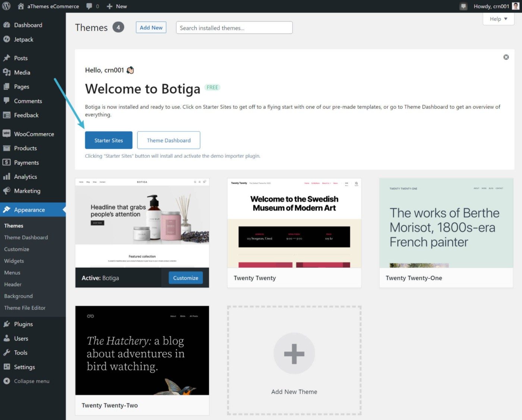Image resolution: width=522 pixels, height=420 pixels.
Task: Click the Hello, crn001 greeting text
Action: pyautogui.click(x=104, y=70)
